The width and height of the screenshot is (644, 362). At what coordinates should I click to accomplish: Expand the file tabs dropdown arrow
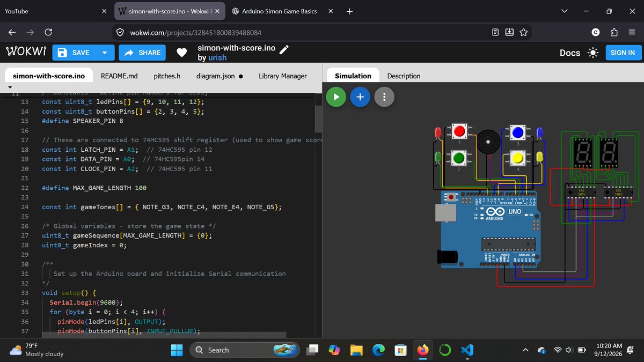coord(10,87)
